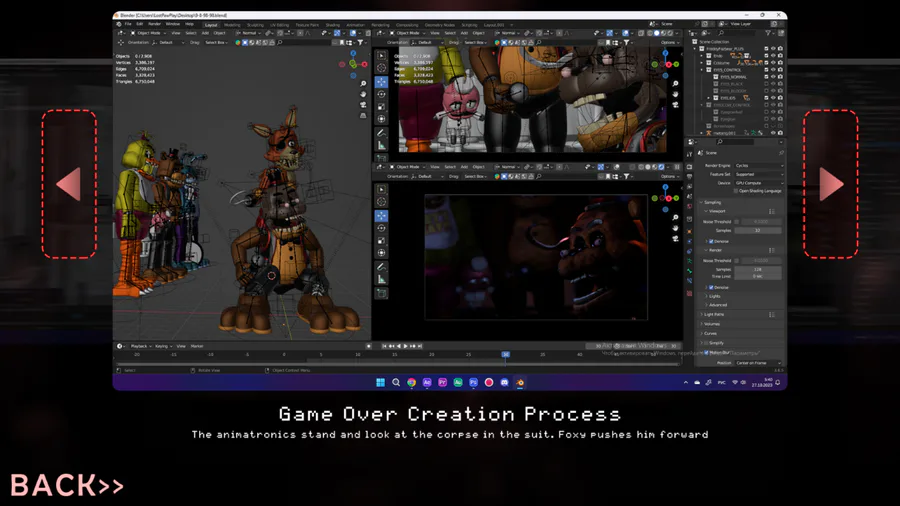
Task: Click the Time Limit 0 sec field
Action: (758, 277)
